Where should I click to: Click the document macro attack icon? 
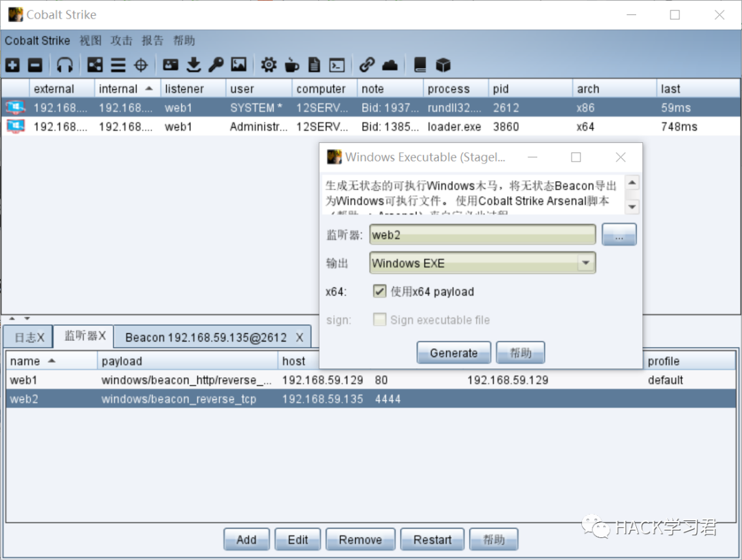(314, 65)
